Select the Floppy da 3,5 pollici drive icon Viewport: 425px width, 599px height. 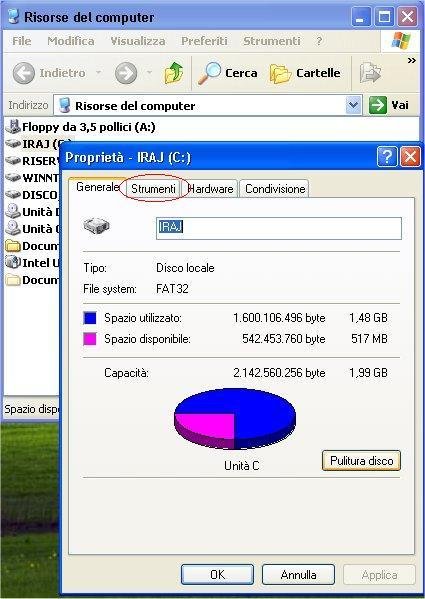pos(13,126)
